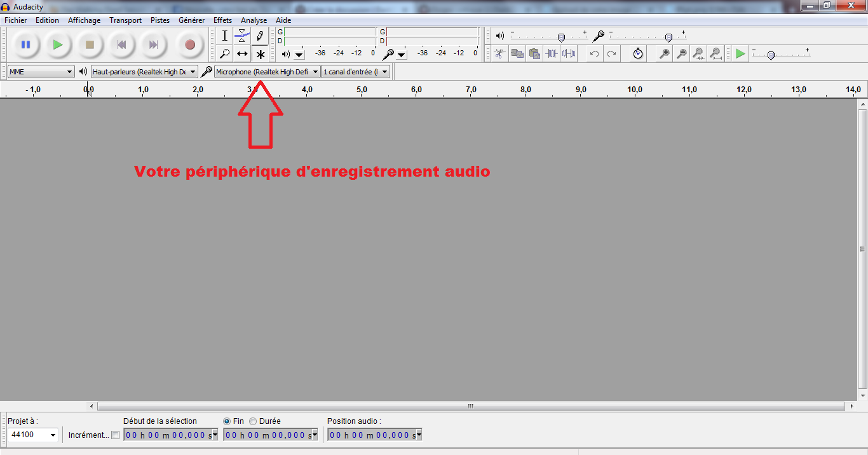Open the Transport menu
The height and width of the screenshot is (455, 868).
click(125, 20)
